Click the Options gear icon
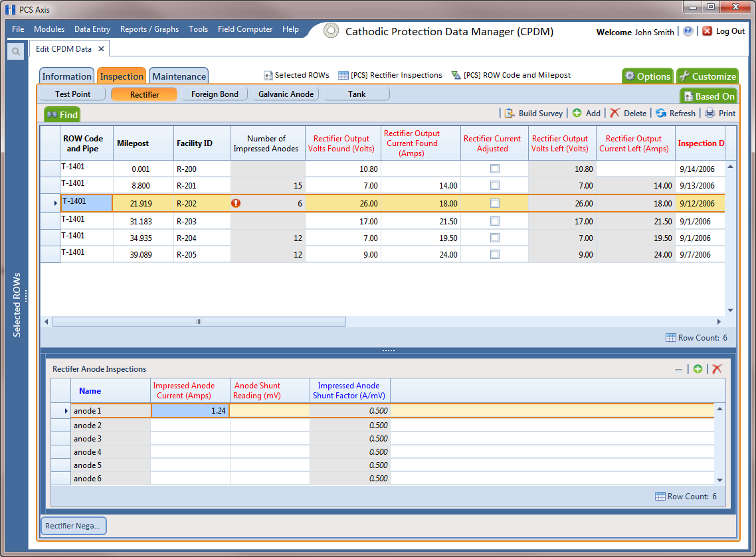Viewport: 756px width, 557px height. click(630, 76)
